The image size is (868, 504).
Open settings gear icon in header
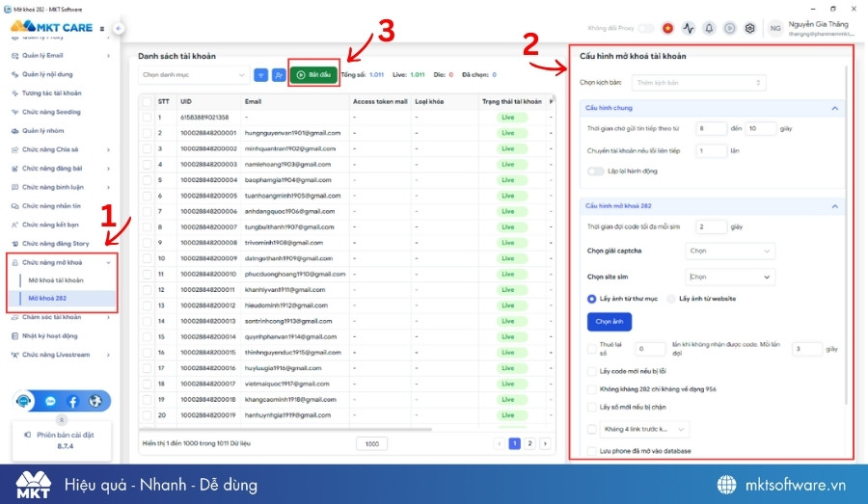click(x=749, y=28)
